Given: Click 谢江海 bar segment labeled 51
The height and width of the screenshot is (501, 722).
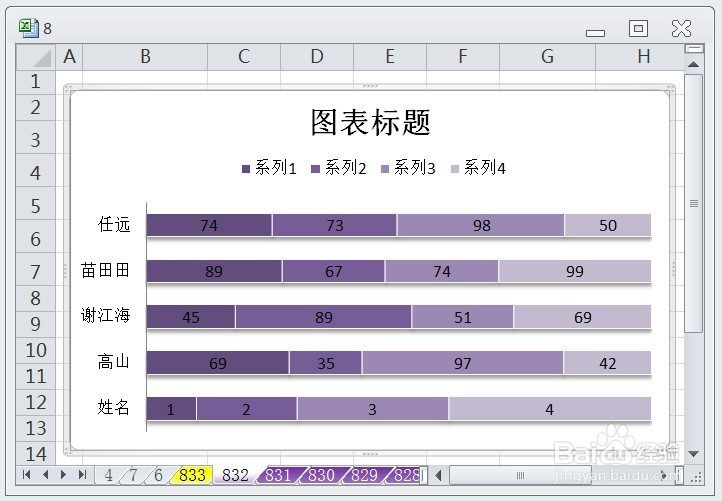Looking at the screenshot, I should [x=463, y=317].
